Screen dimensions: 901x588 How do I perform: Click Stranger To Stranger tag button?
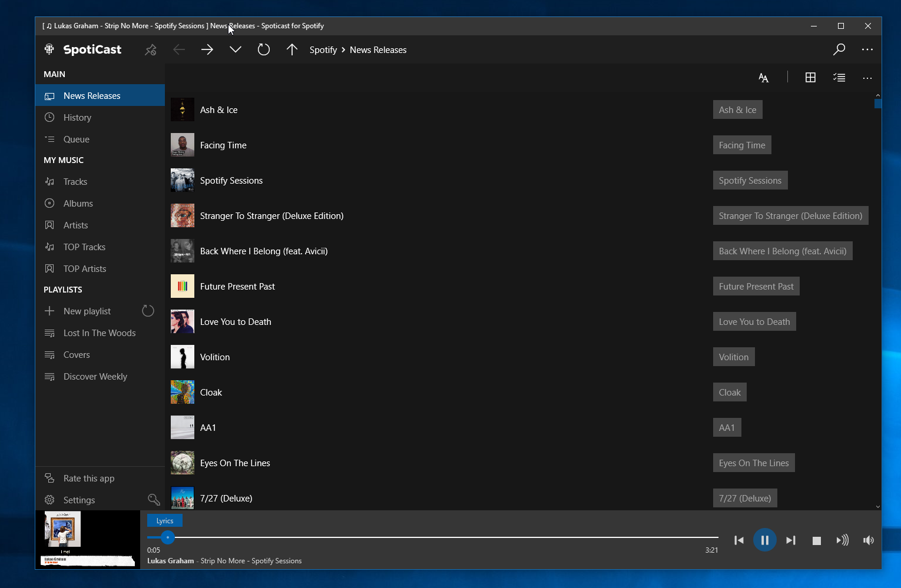pos(791,215)
